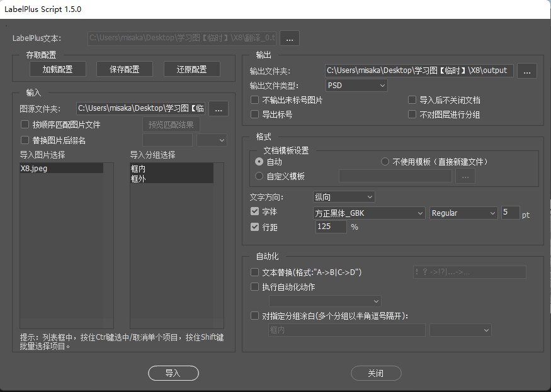Click the 导入 button
Image resolution: width=551 pixels, height=392 pixels.
point(173,373)
